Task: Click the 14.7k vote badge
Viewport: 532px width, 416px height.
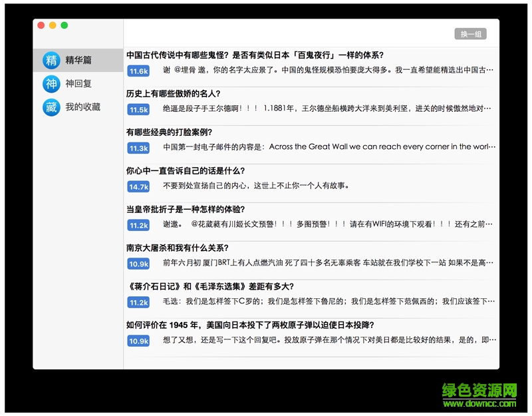Action: click(138, 188)
